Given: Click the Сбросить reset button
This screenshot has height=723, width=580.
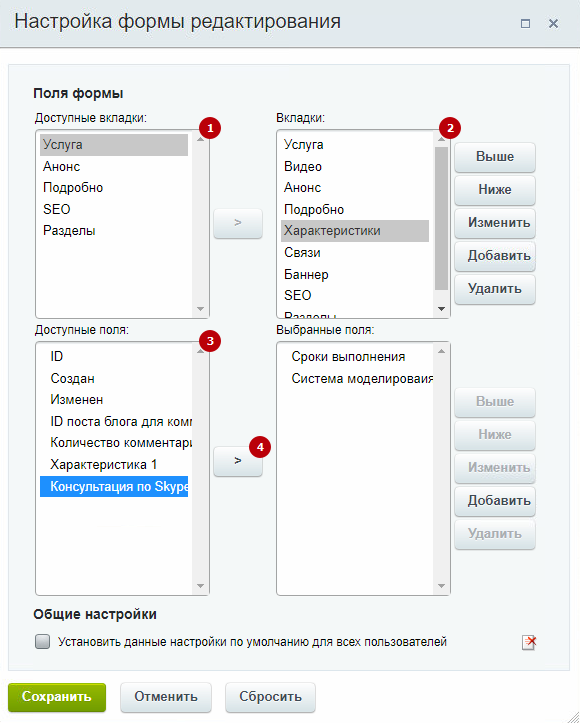Looking at the screenshot, I should [270, 697].
